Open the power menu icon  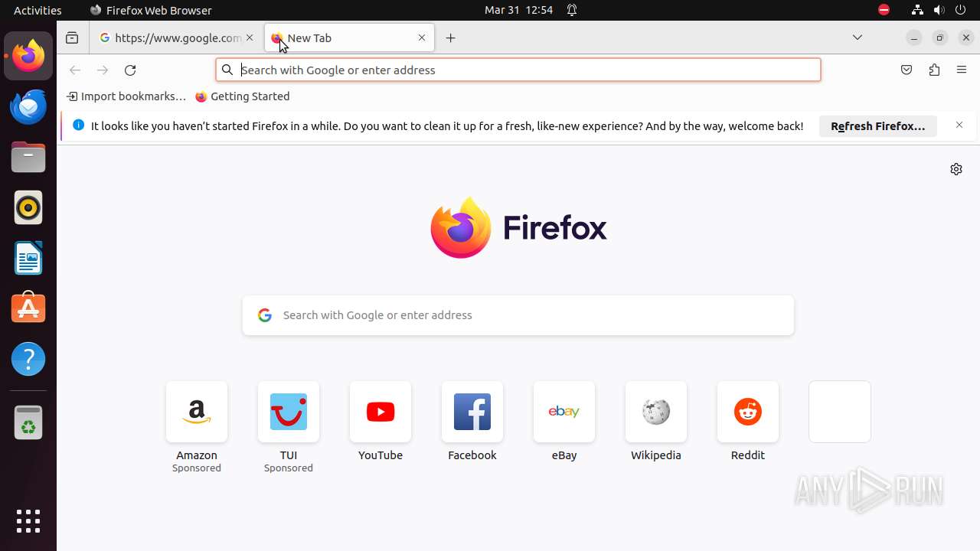(962, 10)
